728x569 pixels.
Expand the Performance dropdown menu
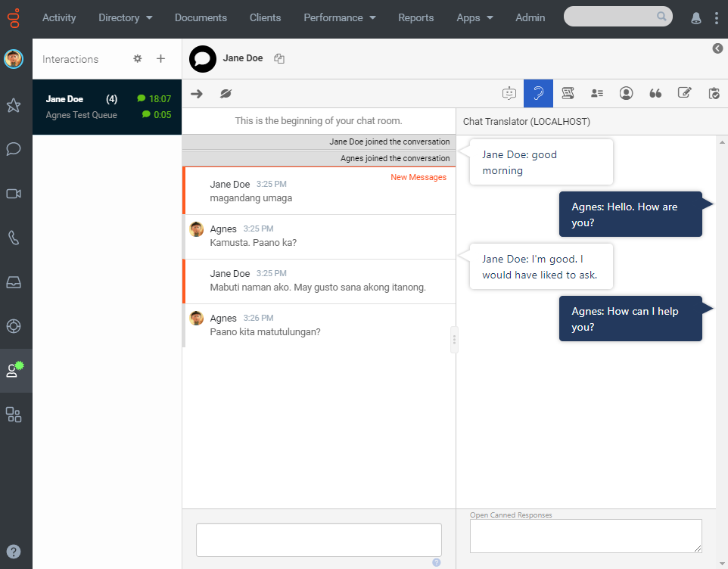pos(339,17)
